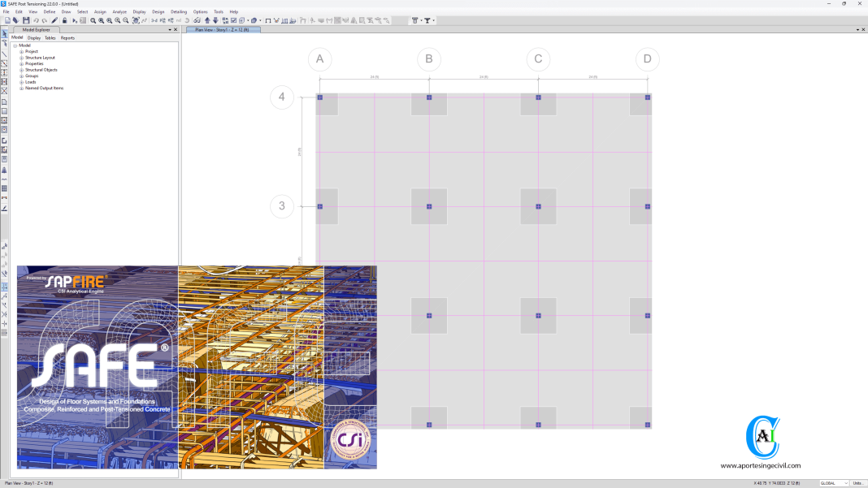Undo the last action
Image resolution: width=868 pixels, height=488 pixels.
click(35, 22)
